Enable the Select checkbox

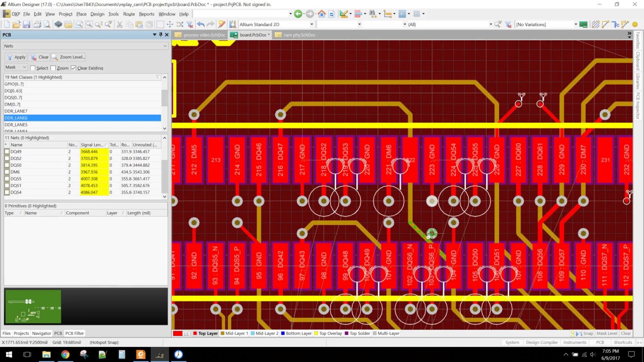click(33, 68)
